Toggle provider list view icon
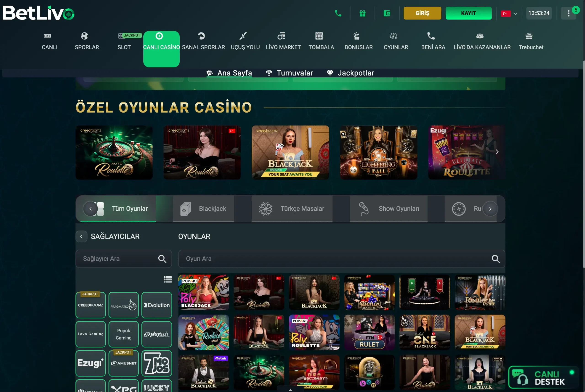 tap(168, 279)
